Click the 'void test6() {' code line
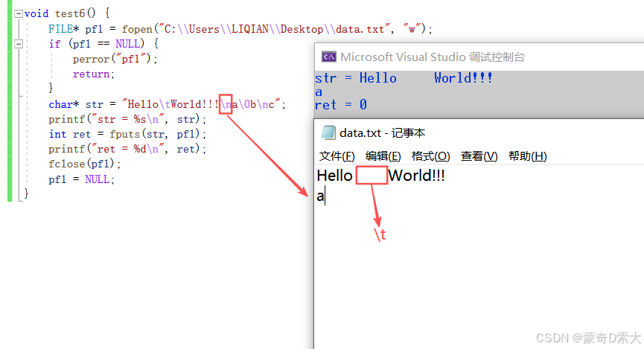The height and width of the screenshot is (349, 644). [x=67, y=13]
